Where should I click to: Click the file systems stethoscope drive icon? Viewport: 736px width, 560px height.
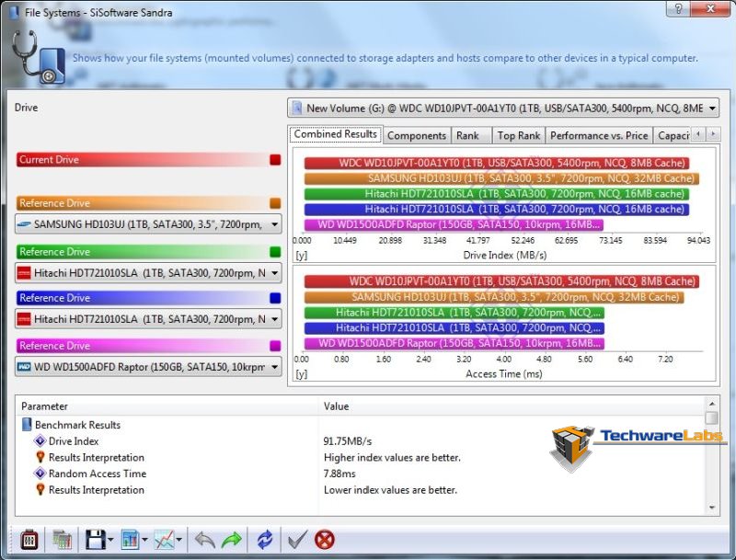[39, 57]
